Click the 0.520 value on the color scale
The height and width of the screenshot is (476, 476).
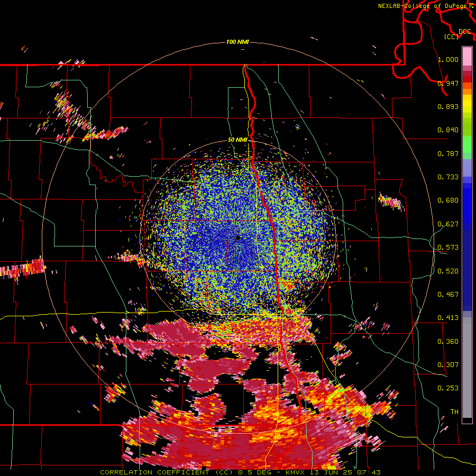(448, 271)
